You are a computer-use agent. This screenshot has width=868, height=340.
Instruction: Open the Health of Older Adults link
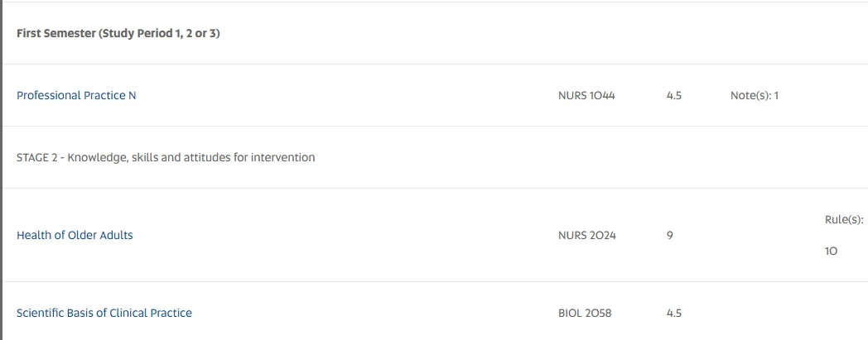[75, 235]
